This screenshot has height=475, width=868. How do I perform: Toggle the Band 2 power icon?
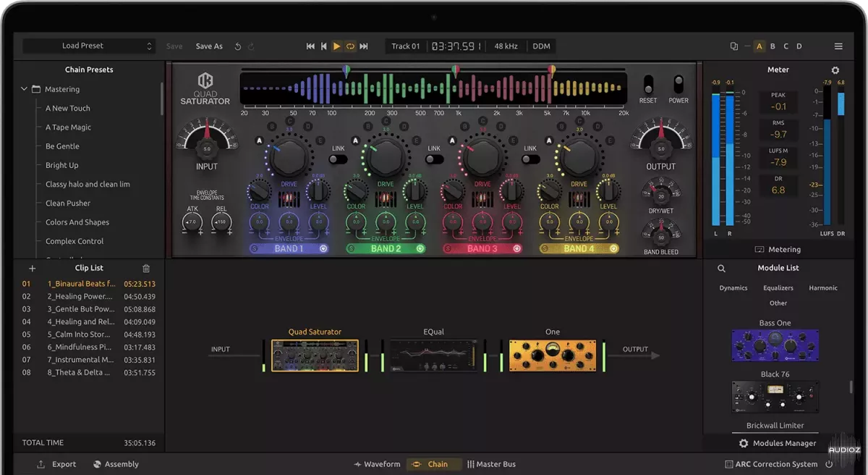tap(420, 248)
